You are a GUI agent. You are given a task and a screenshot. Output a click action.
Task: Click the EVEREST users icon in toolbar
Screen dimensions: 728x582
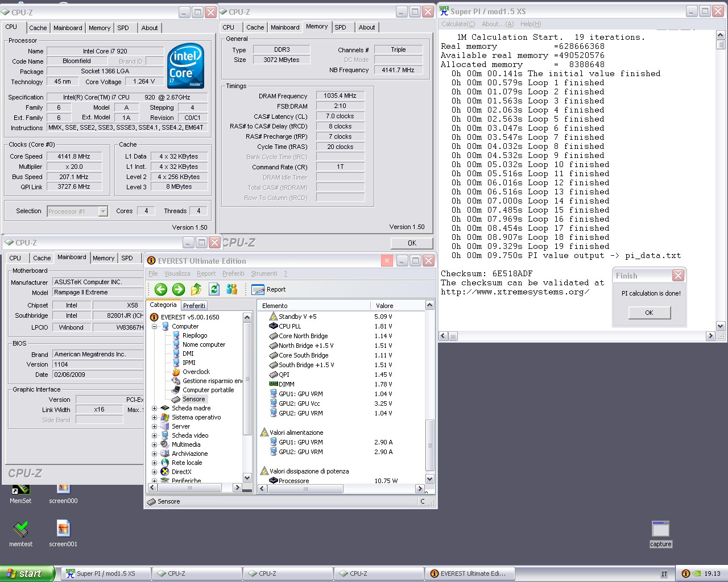pos(232,289)
